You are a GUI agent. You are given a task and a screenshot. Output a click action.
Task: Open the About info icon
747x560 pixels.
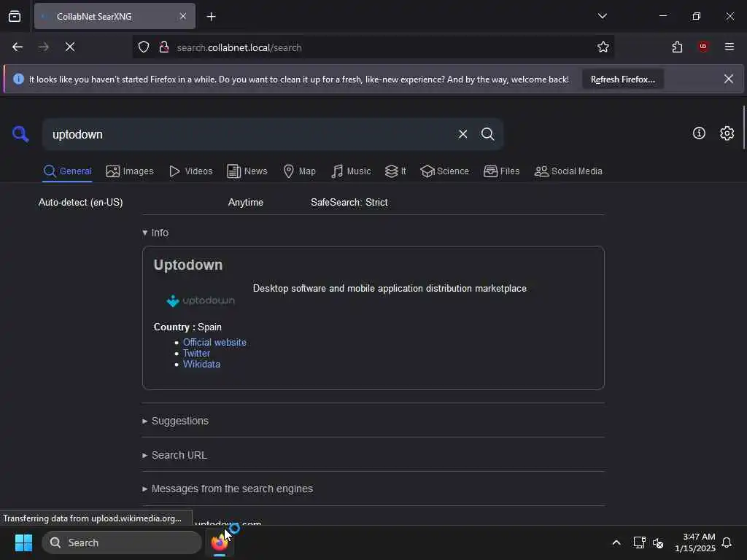click(x=699, y=133)
